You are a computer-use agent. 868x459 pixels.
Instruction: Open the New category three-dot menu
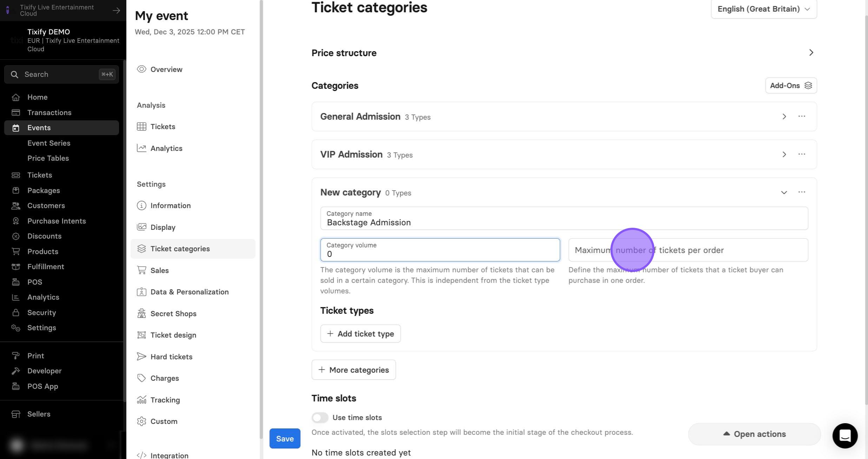point(802,192)
